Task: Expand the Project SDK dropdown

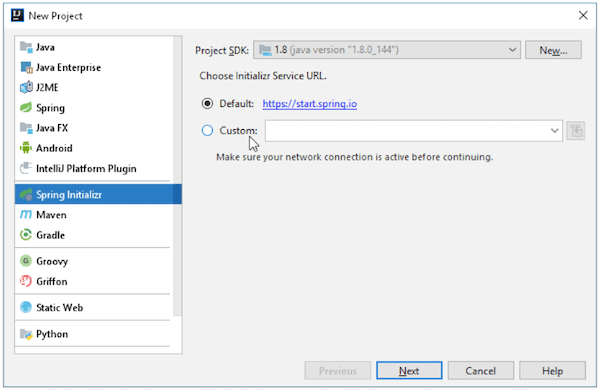Action: [387, 50]
